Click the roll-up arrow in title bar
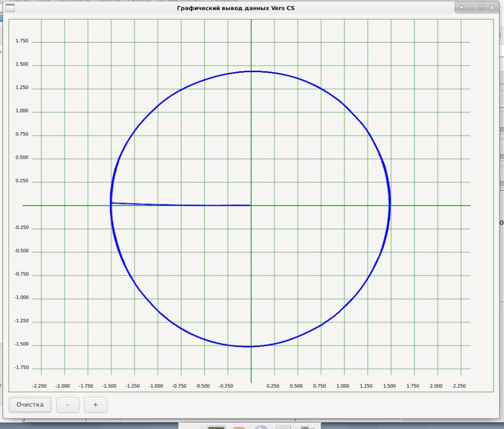 click(462, 8)
